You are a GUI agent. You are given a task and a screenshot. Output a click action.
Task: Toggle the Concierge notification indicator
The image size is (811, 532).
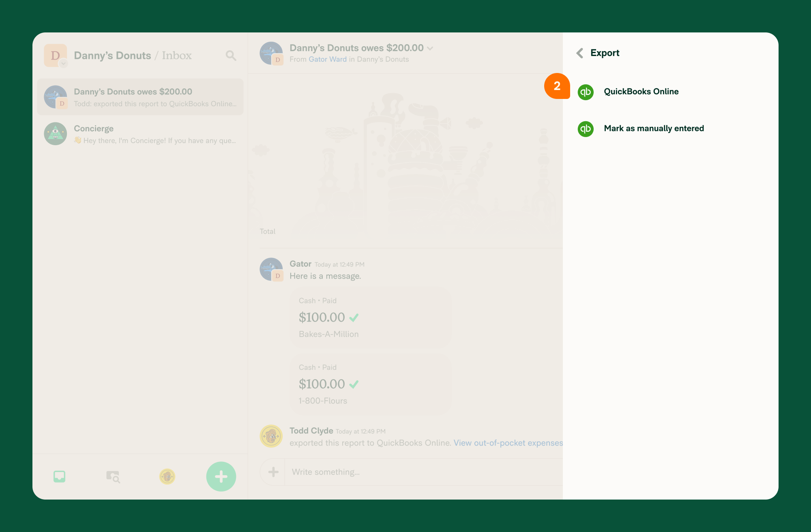tap(56, 133)
